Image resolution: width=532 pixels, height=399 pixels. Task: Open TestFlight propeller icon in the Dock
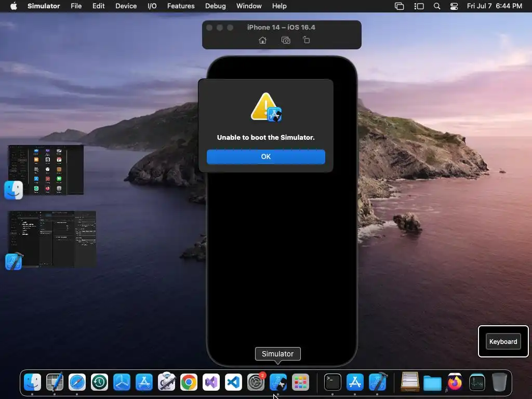pyautogui.click(x=122, y=382)
